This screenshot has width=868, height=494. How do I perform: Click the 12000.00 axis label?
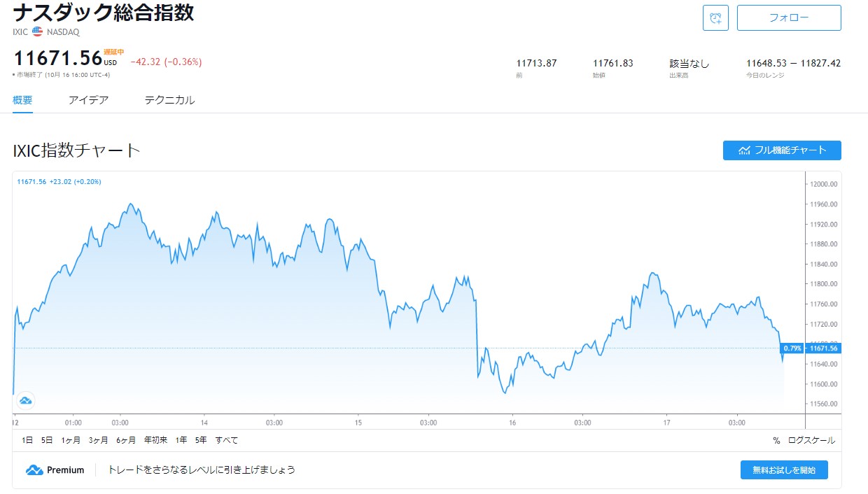824,184
